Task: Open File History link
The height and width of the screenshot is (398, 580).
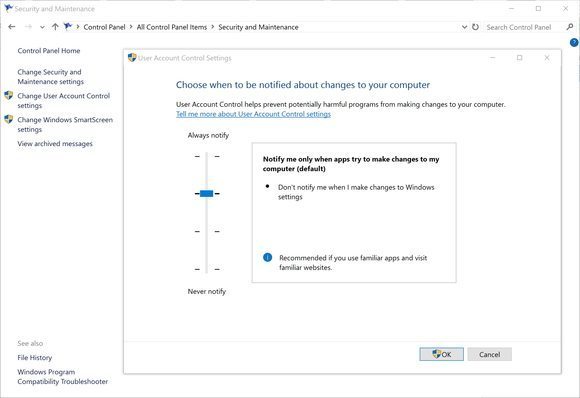Action: (x=35, y=358)
